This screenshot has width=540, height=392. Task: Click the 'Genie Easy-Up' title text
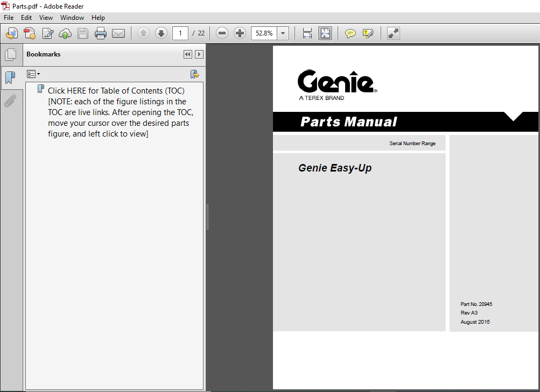(x=335, y=168)
